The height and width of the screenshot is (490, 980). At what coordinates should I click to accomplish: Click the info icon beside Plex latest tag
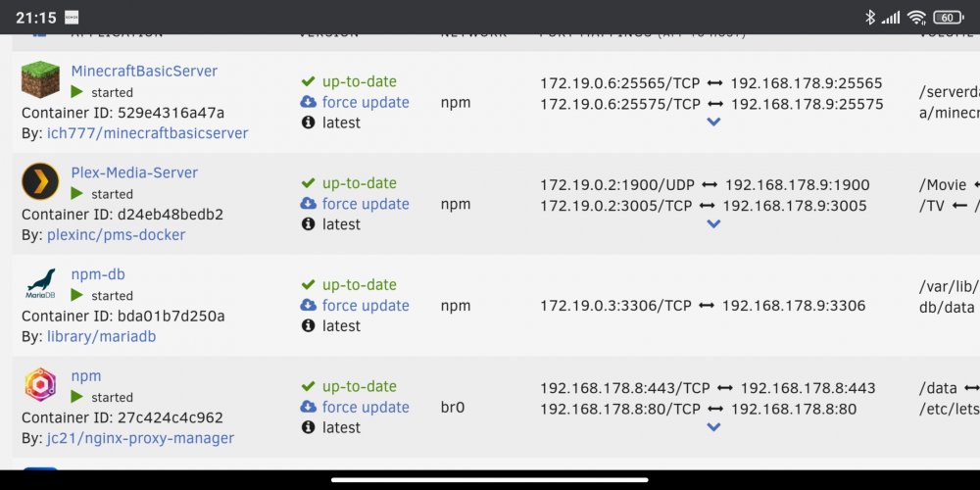click(x=308, y=223)
